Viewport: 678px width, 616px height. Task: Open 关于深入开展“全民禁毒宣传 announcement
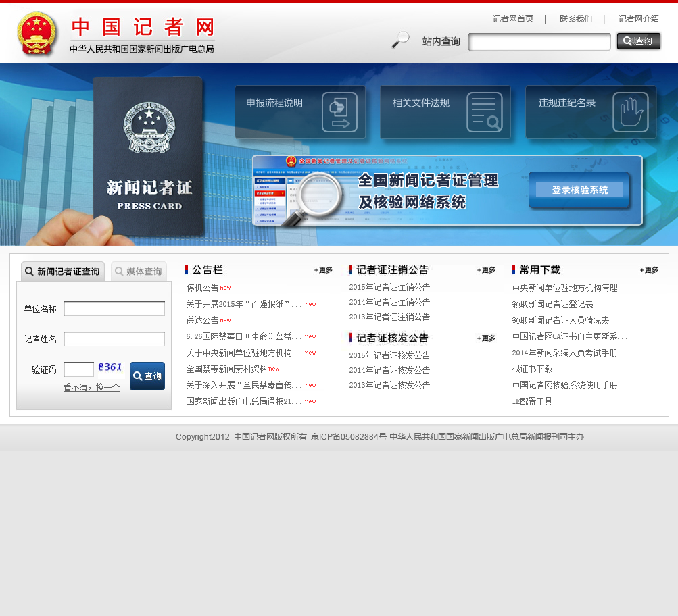click(244, 385)
